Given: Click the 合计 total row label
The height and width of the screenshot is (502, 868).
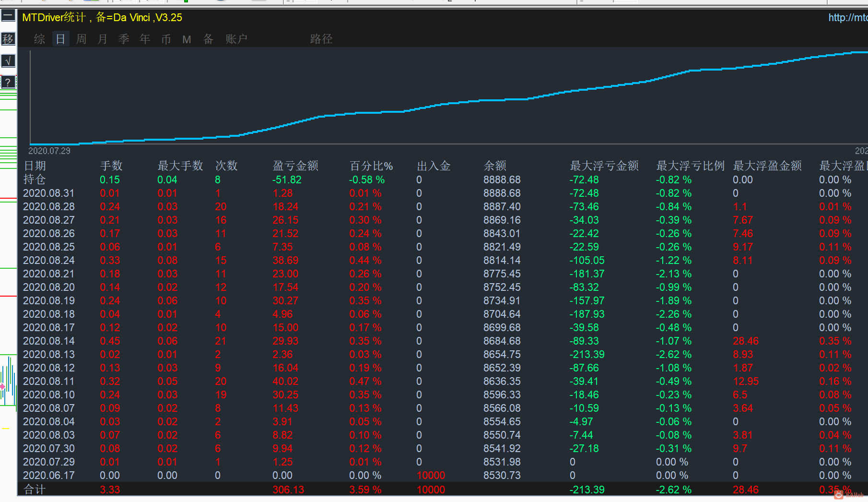Looking at the screenshot, I should pos(35,490).
